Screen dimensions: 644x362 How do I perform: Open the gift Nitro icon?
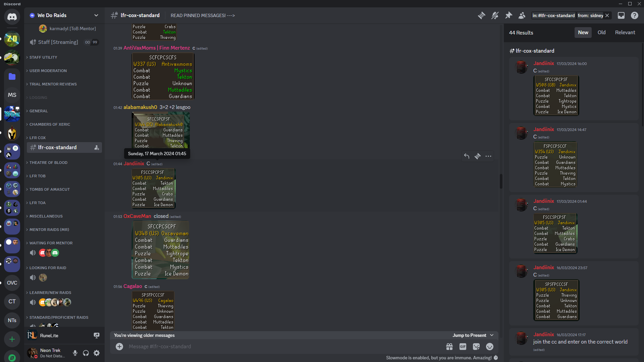(x=449, y=347)
